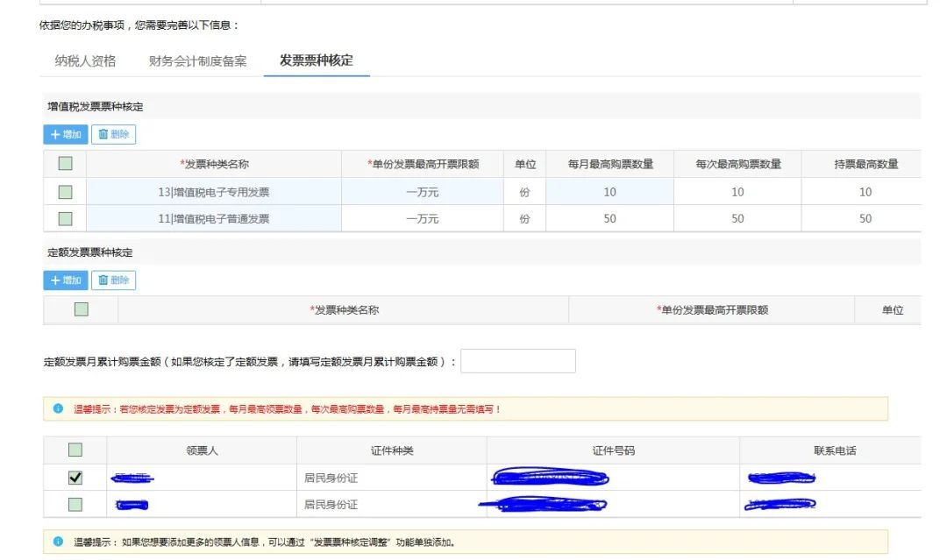
Task: Click 份 unit cell in 专用发票 row
Action: tap(525, 192)
